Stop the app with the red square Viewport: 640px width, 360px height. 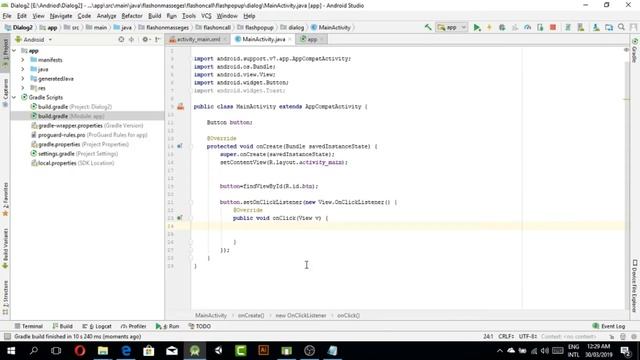(553, 27)
